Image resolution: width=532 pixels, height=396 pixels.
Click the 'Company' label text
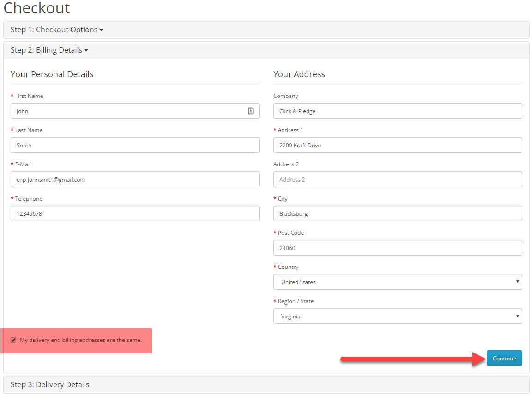point(286,96)
